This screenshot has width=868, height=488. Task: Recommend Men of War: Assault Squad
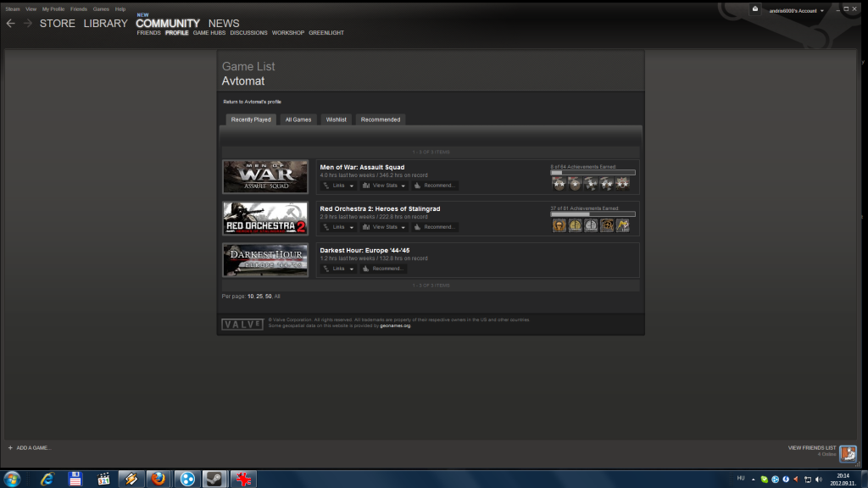[435, 186]
